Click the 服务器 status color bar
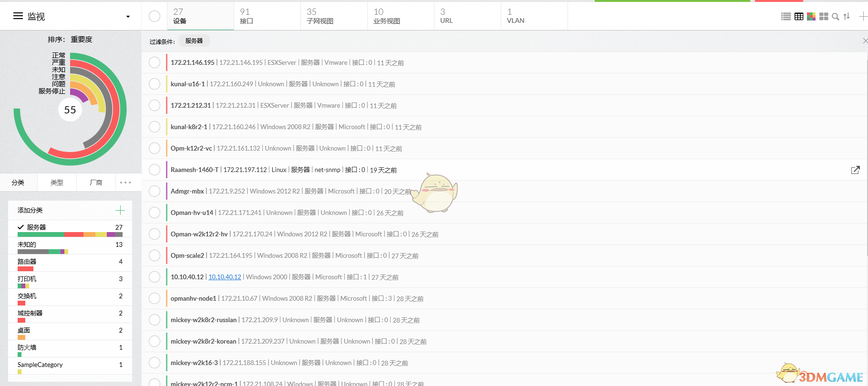Screen dimensions: 868x386 coord(70,234)
